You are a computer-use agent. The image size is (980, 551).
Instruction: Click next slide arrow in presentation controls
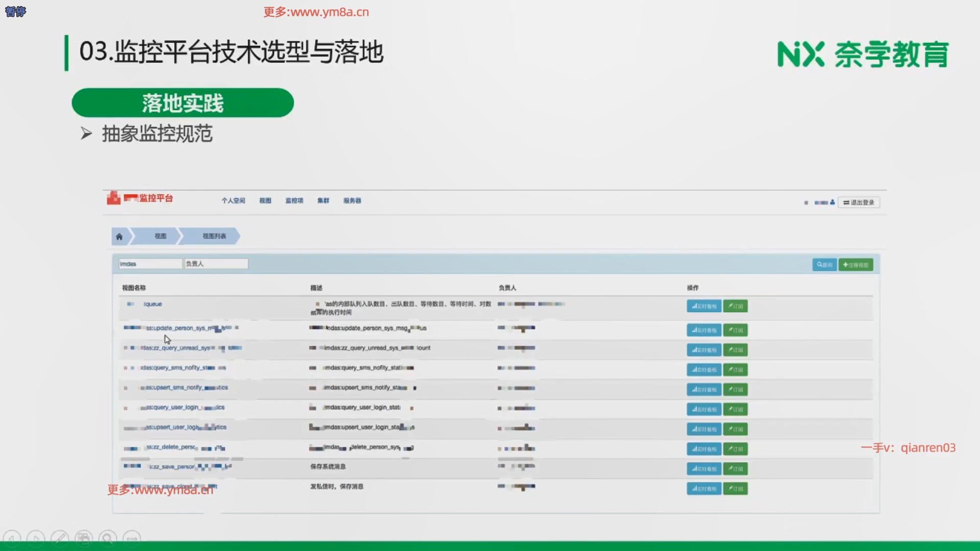pos(36,539)
